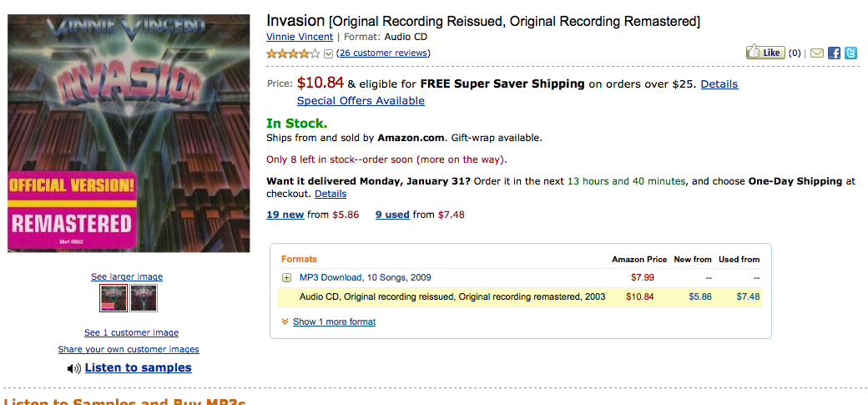Screen dimensions: 868x405
Task: Open the 26 customer reviews link
Action: pos(383,53)
